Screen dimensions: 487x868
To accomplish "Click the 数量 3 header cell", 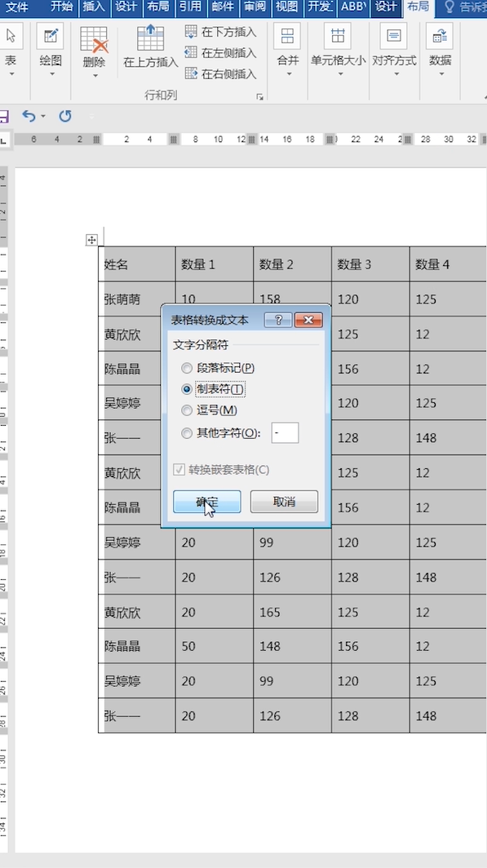I will [x=371, y=264].
